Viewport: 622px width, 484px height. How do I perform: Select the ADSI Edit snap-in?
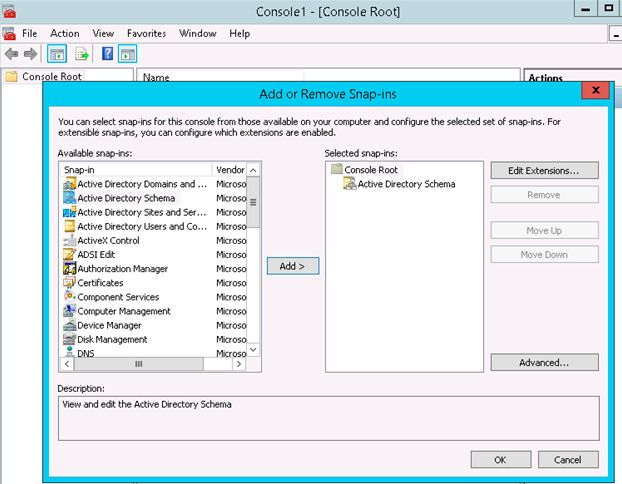click(95, 255)
